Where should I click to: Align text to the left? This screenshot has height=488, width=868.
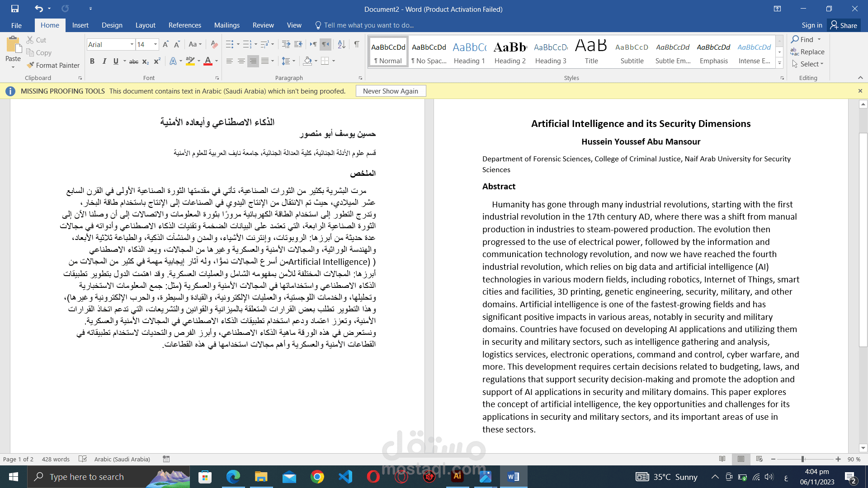[230, 61]
